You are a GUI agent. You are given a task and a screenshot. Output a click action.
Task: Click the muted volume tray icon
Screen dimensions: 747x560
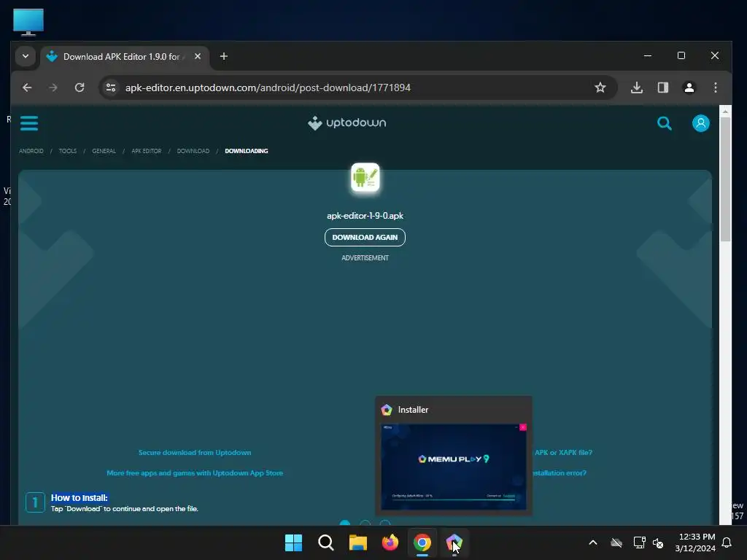click(x=659, y=542)
